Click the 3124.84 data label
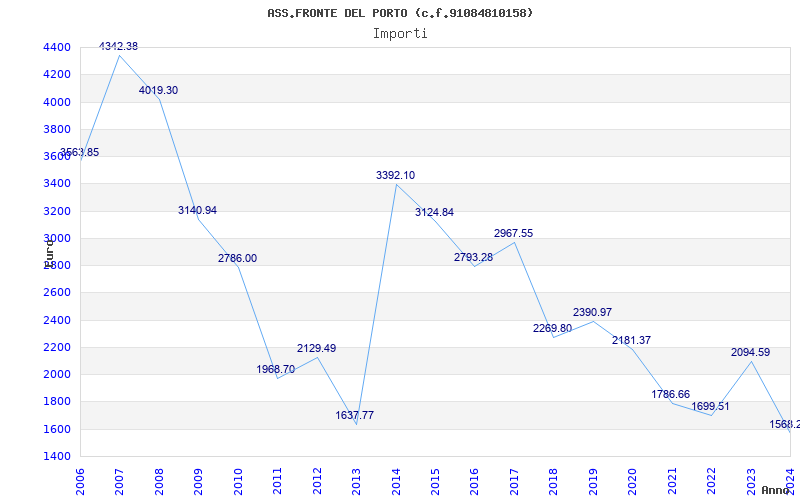Screen dimensions: 800x500 point(434,212)
